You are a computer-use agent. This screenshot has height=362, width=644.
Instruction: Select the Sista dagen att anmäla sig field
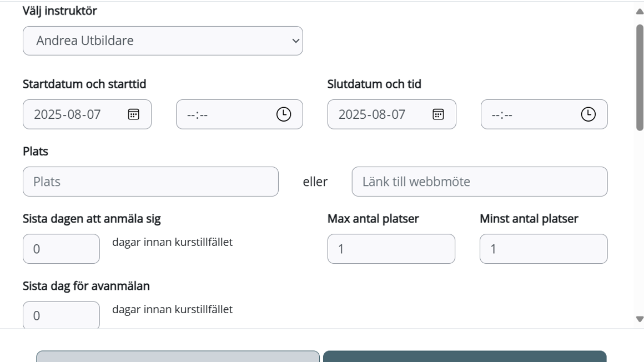[x=61, y=249]
